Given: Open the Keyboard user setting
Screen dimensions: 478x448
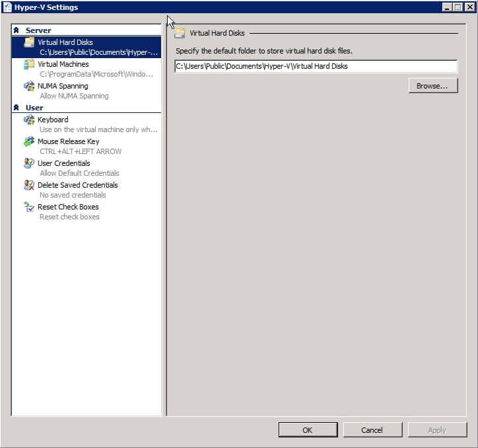Looking at the screenshot, I should pos(86,124).
